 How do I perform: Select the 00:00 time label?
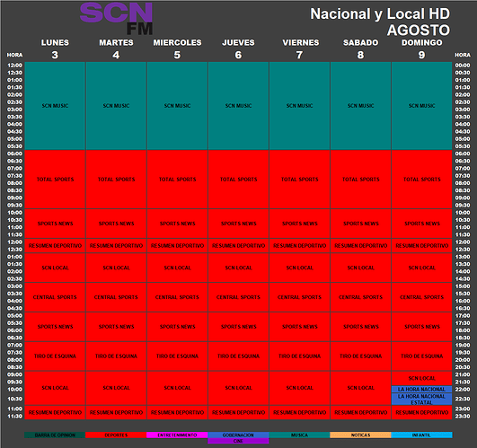pyautogui.click(x=463, y=66)
